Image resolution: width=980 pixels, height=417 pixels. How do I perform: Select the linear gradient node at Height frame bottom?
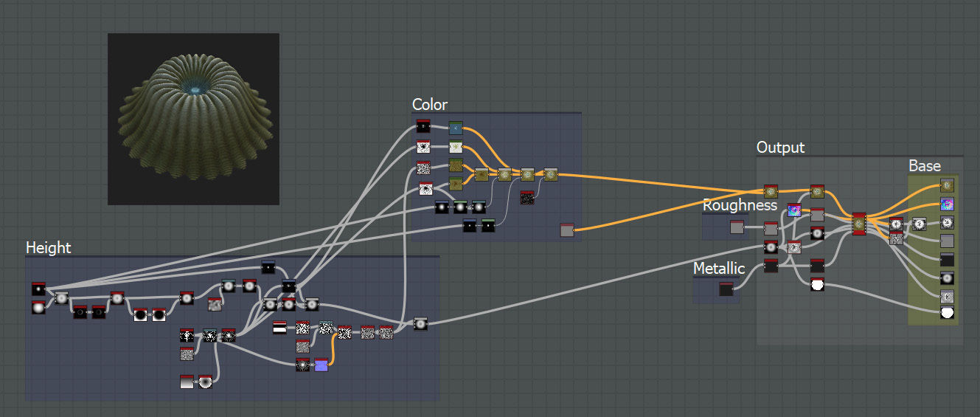[x=187, y=382]
